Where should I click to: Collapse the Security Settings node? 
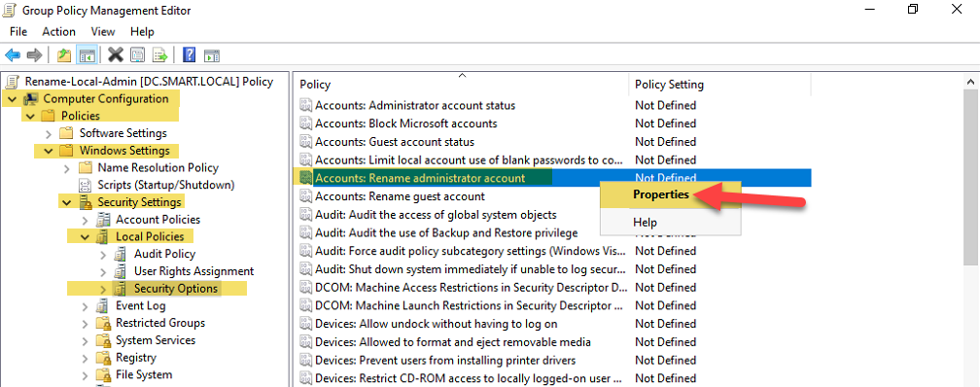pos(67,202)
